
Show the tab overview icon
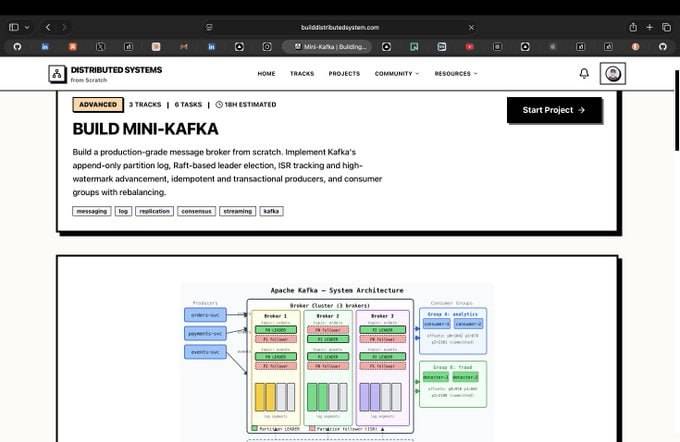667,27
